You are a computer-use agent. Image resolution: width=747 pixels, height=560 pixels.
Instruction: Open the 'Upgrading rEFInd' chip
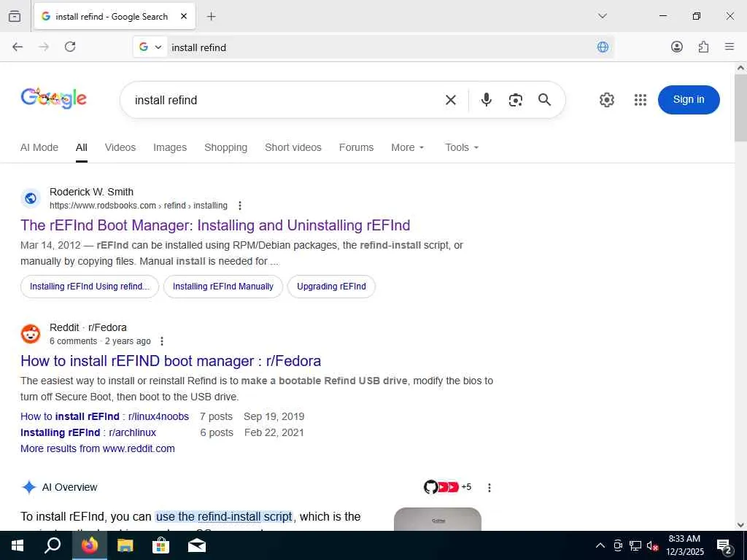(x=331, y=286)
